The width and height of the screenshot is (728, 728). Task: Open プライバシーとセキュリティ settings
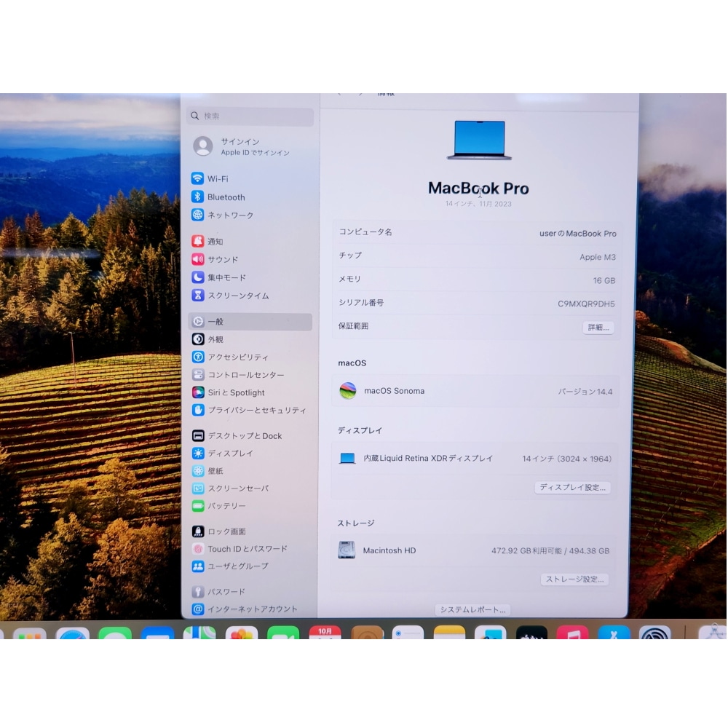click(x=256, y=411)
